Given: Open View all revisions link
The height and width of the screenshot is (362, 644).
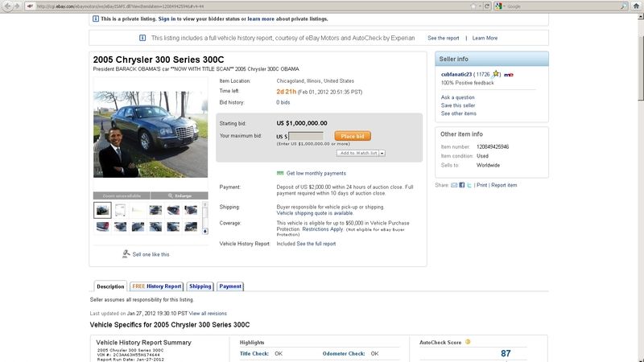Looking at the screenshot, I should [208, 314].
